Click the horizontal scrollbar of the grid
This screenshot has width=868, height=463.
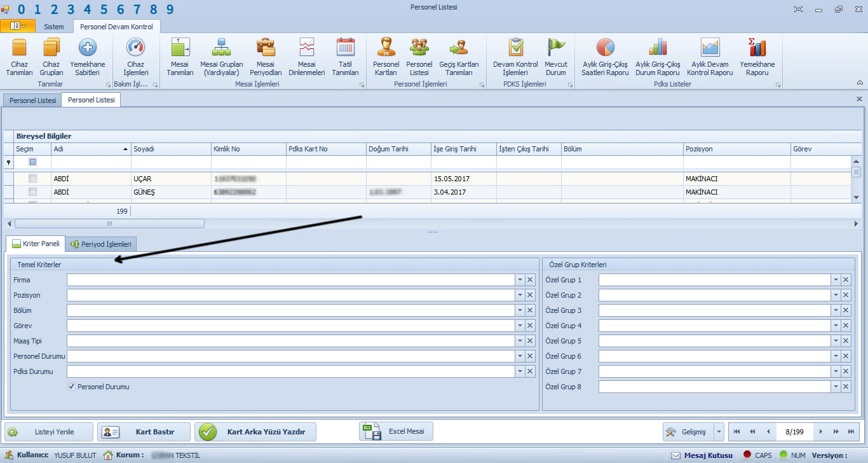pos(109,223)
